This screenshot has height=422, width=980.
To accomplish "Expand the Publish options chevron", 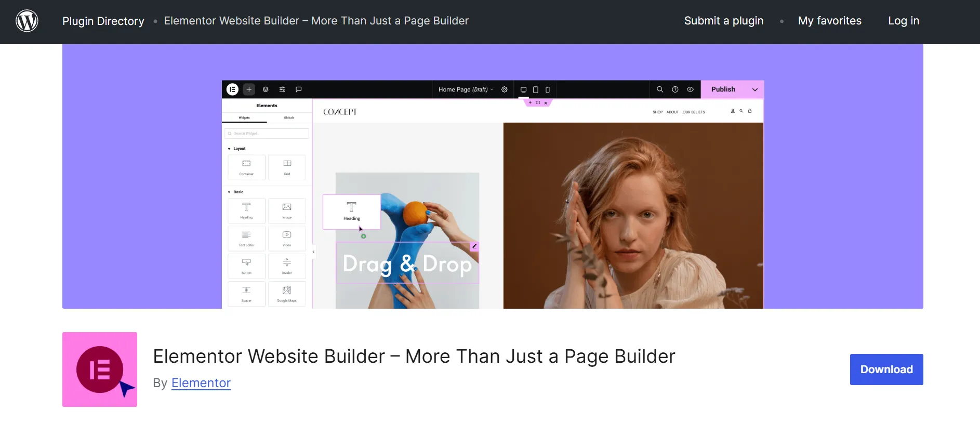I will [755, 89].
